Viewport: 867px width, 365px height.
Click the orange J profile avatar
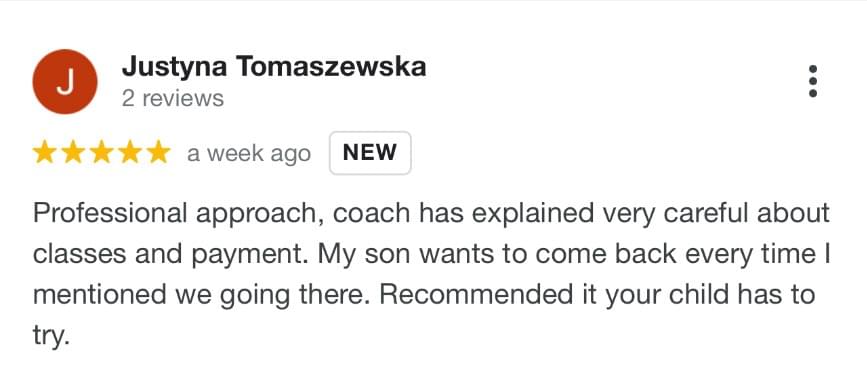pyautogui.click(x=65, y=82)
